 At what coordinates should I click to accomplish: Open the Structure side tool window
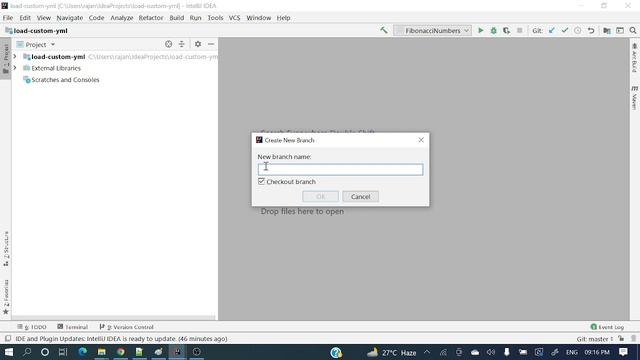(x=6, y=249)
